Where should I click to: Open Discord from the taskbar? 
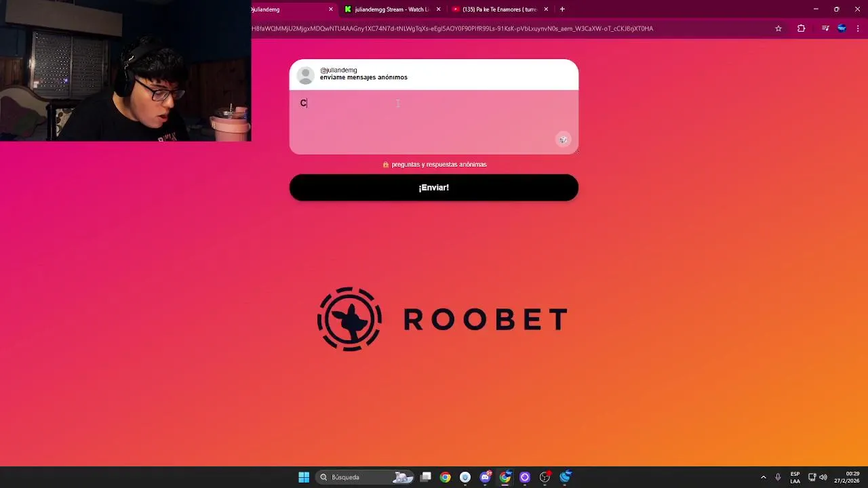point(485,477)
